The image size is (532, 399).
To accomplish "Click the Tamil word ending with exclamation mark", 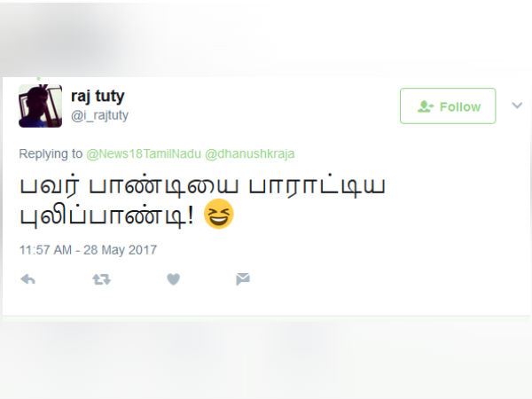I will [x=106, y=215].
